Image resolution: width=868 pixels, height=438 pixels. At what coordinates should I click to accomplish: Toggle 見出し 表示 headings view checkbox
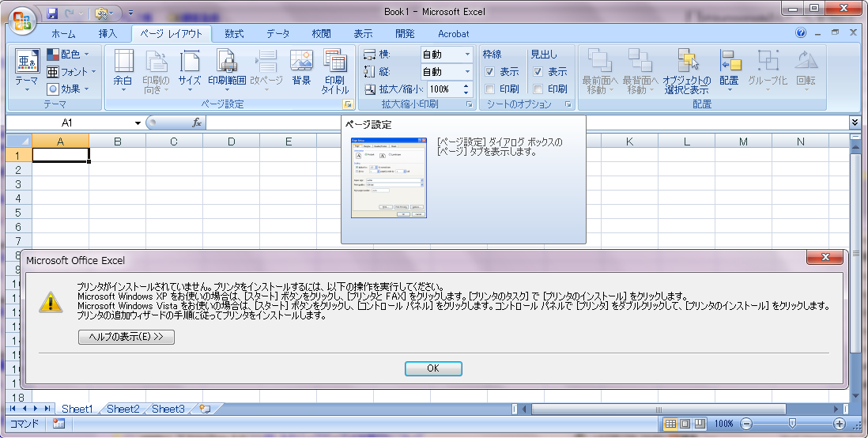[x=538, y=71]
